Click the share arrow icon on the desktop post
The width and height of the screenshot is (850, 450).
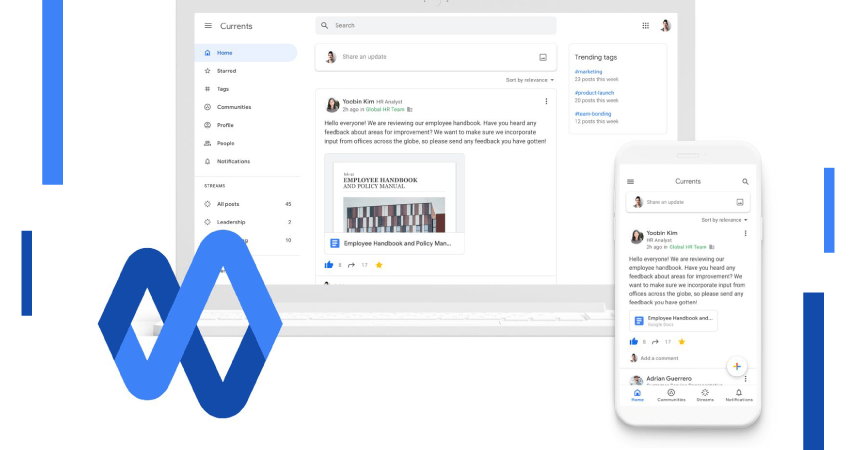pyautogui.click(x=352, y=265)
